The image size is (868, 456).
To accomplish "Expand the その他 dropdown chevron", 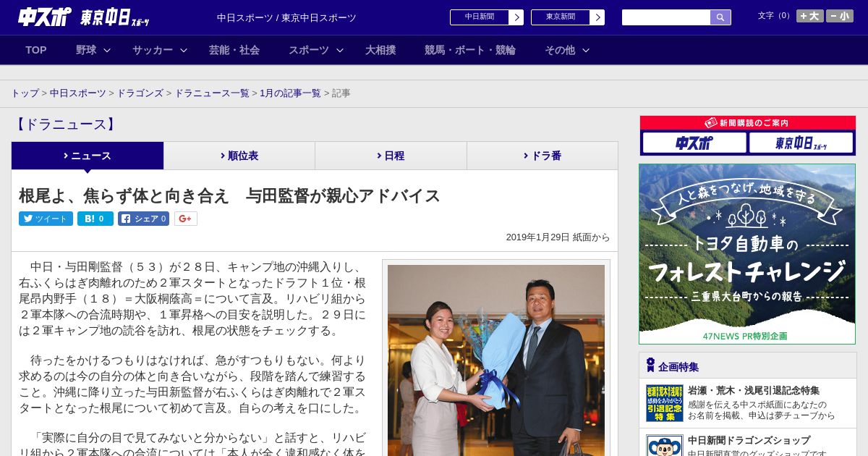I will coord(586,50).
